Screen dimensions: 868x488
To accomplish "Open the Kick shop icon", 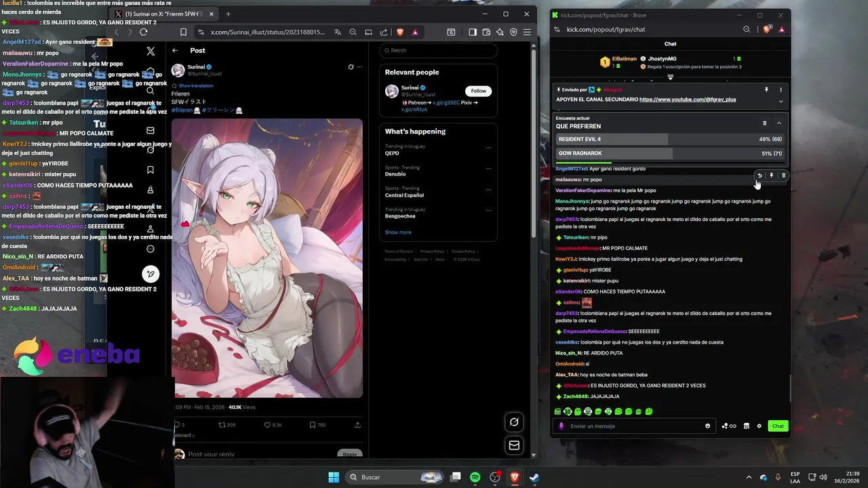I will click(x=747, y=426).
